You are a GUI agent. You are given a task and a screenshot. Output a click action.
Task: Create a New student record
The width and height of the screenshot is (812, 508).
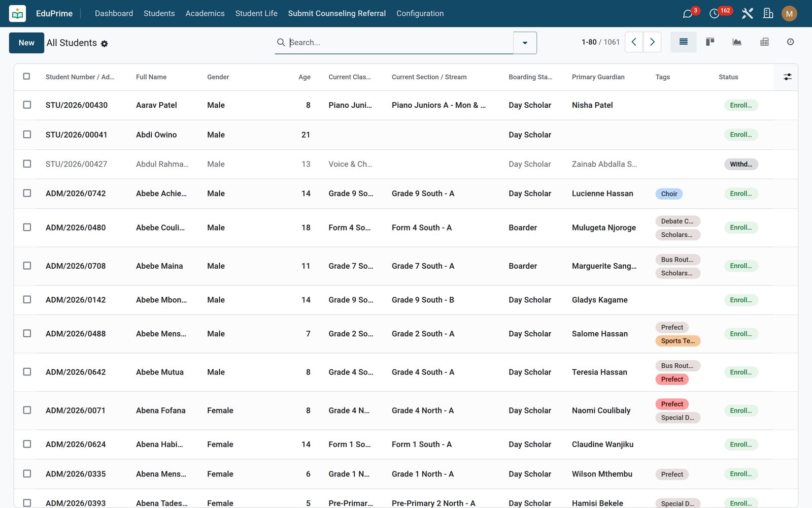tap(26, 43)
